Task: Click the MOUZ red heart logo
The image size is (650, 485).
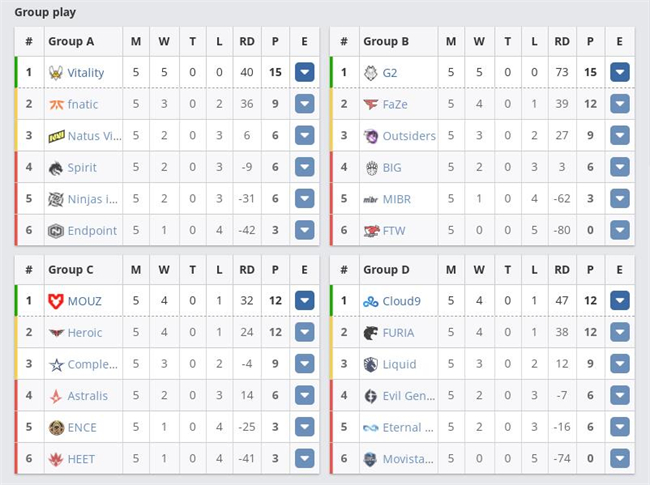Action: point(56,301)
